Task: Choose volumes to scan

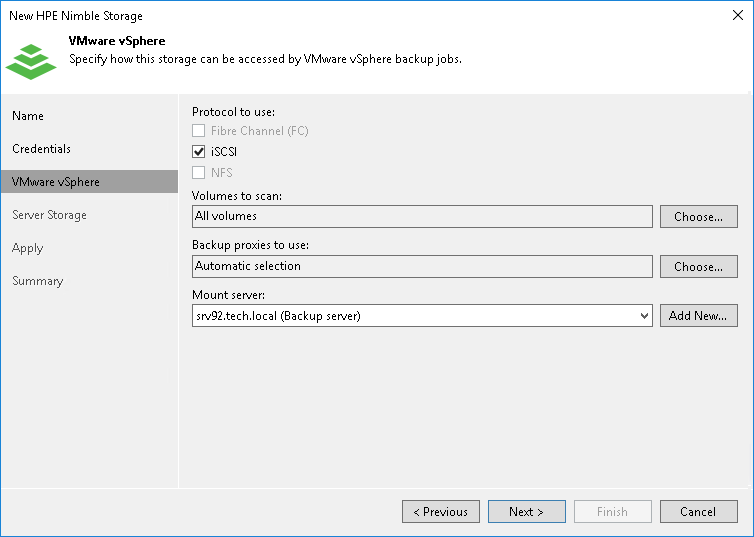Action: [698, 217]
